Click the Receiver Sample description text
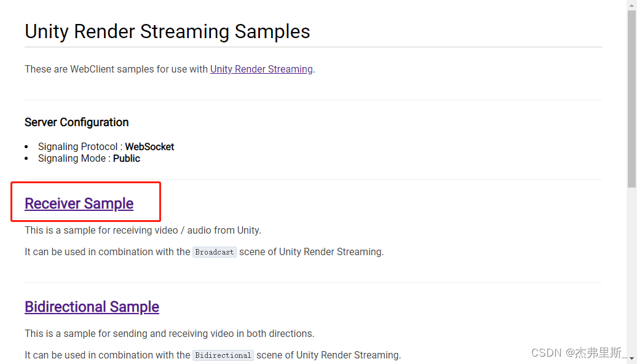The height and width of the screenshot is (364, 637). (x=143, y=230)
